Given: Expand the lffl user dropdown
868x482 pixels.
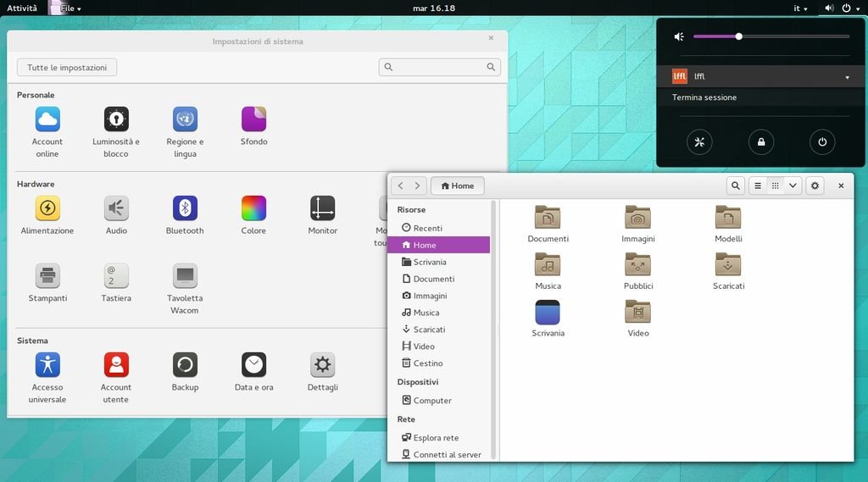Looking at the screenshot, I should (847, 77).
